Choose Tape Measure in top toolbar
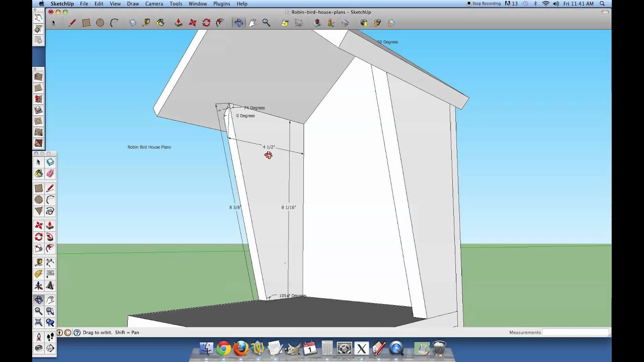Screen dimensions: 644x362 tap(146, 23)
